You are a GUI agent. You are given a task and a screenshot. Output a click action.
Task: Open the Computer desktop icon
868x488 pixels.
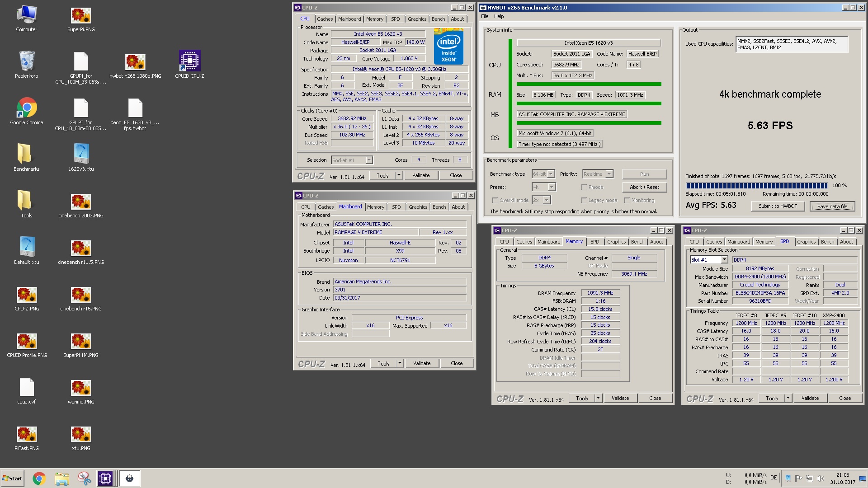(x=26, y=19)
